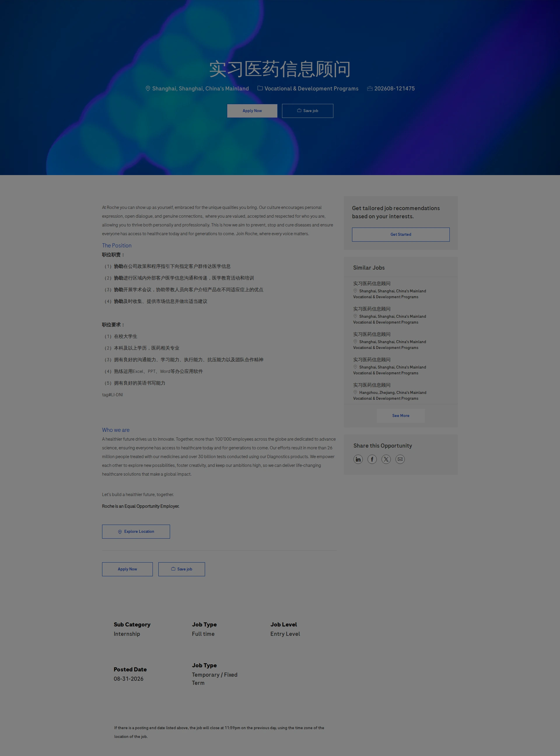Click the Job Level label
560x756 pixels.
coord(283,624)
